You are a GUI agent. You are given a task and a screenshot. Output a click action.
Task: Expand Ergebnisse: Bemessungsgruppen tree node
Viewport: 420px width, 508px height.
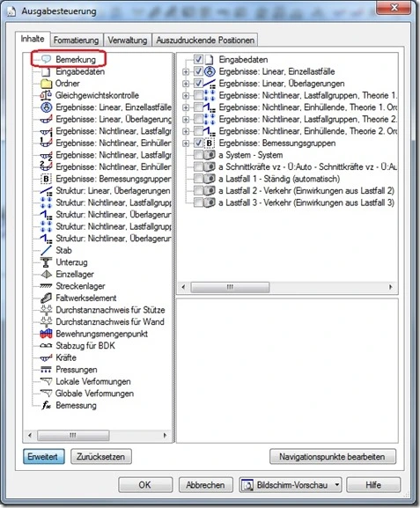tap(186, 144)
